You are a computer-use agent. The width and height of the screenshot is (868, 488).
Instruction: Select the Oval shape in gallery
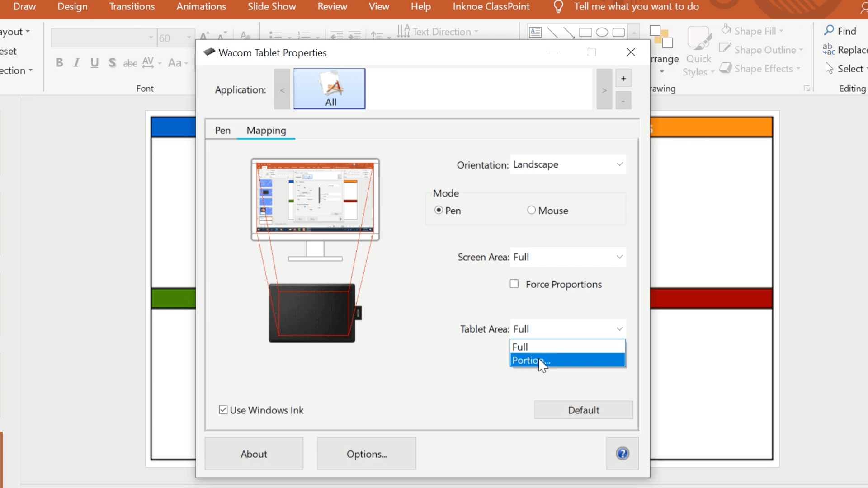602,32
